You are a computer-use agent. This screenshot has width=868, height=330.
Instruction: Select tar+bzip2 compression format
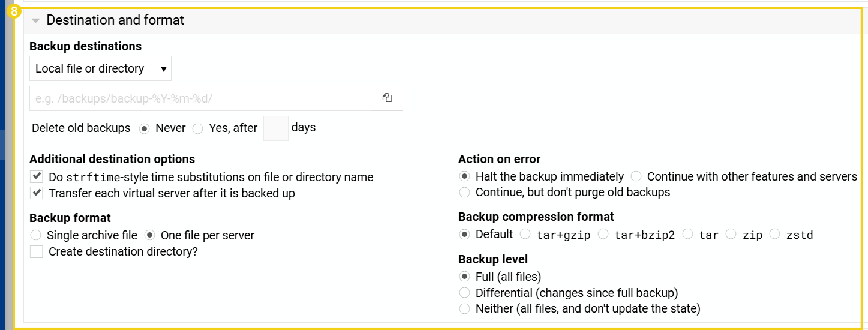coord(603,234)
